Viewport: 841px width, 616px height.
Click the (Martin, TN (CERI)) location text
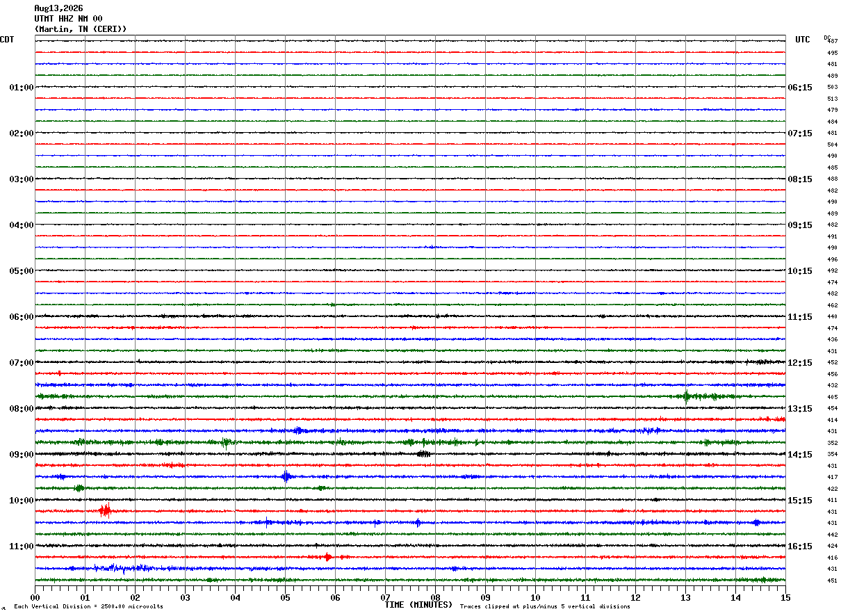pos(81,29)
